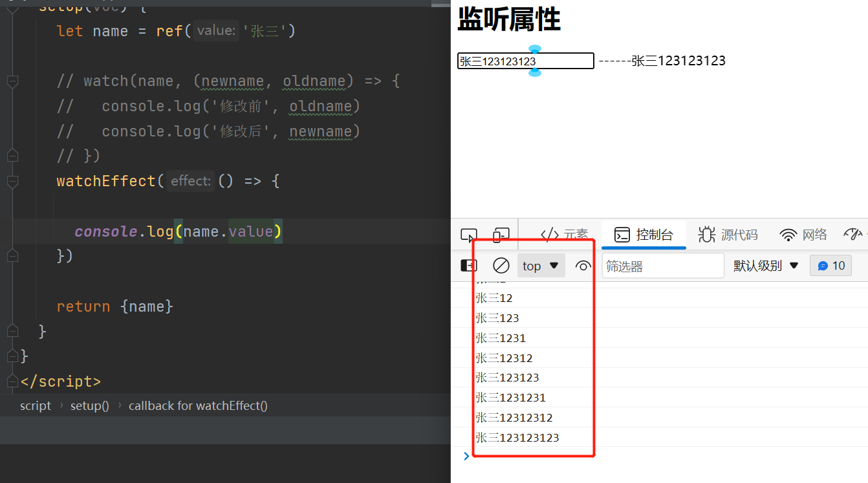
Task: Click the </script> closing tag text
Action: 61,381
